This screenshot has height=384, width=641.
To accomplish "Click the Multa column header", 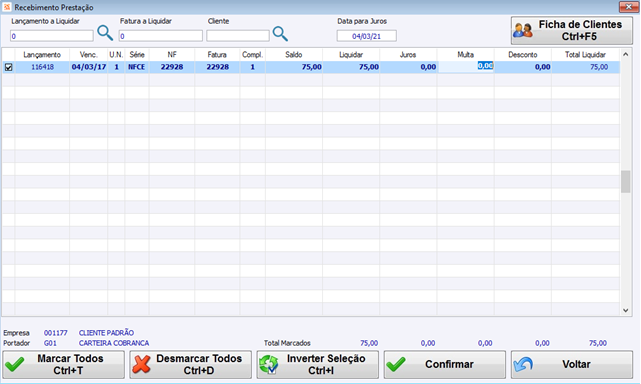I will point(466,55).
